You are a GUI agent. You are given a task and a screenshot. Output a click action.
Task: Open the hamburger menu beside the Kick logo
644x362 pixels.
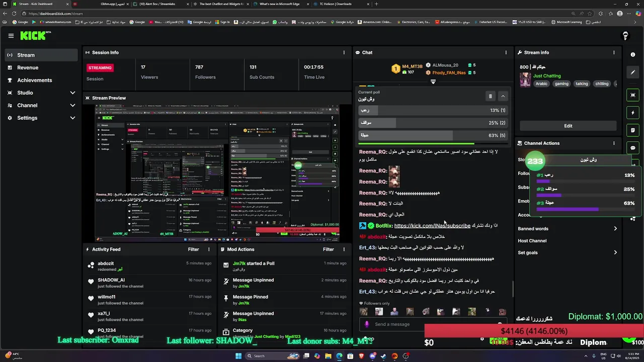tap(11, 36)
